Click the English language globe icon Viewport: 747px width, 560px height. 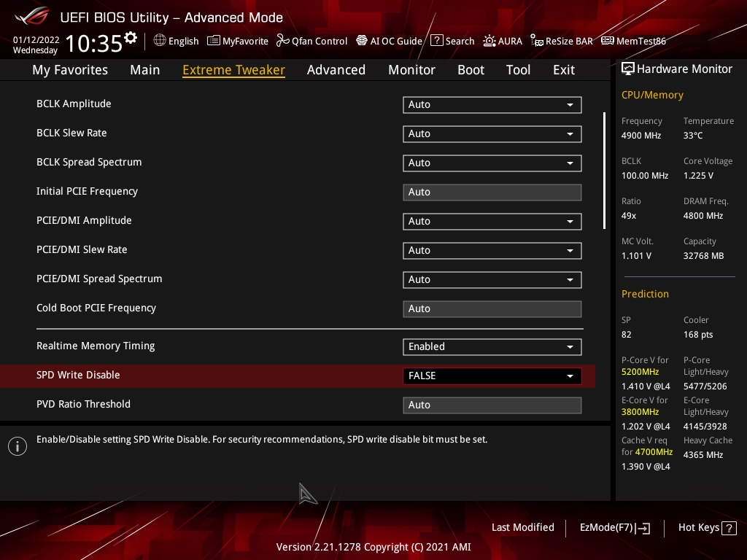[x=160, y=41]
